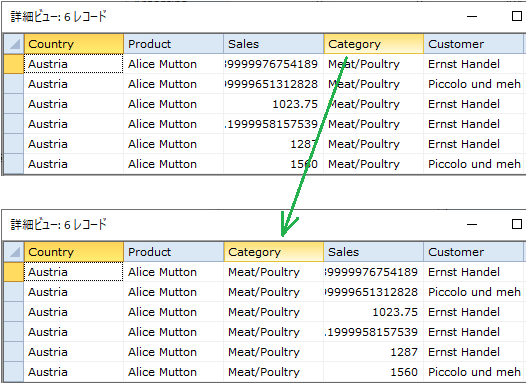526x384 pixels.
Task: Select row header of 1560 row, bottom window
Action: (x=14, y=372)
